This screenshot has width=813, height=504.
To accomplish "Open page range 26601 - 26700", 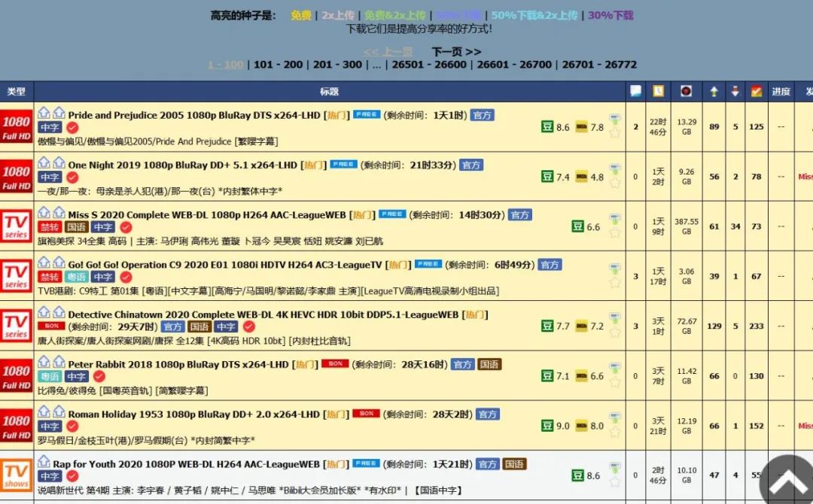I will 514,65.
